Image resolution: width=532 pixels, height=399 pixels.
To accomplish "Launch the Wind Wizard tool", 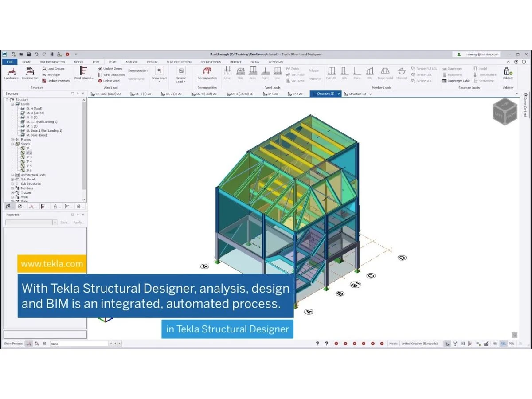I will [x=83, y=73].
